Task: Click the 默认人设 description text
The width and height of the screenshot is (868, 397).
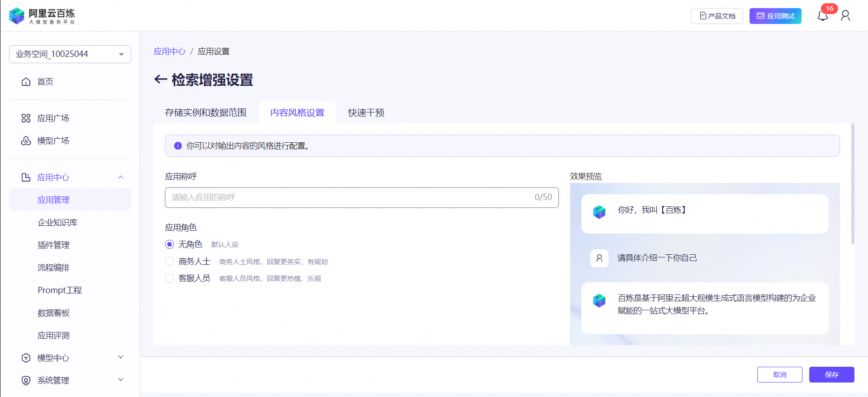Action: pos(225,245)
